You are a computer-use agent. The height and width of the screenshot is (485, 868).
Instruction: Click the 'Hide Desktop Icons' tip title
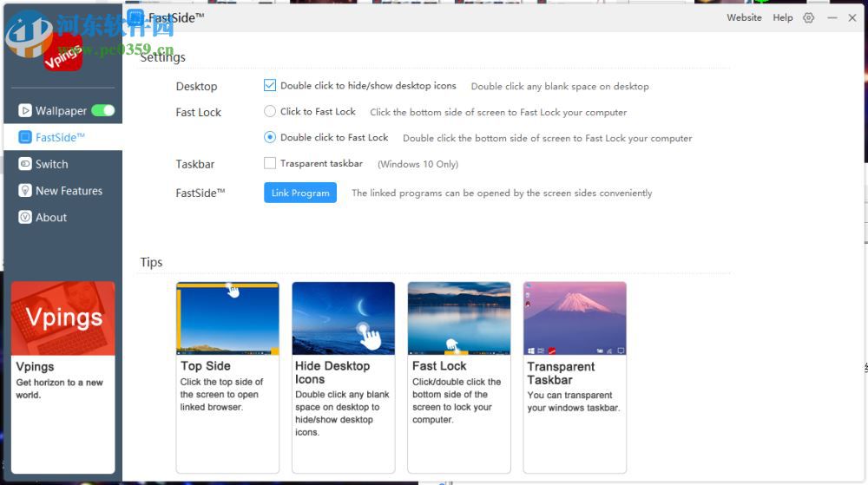click(332, 373)
